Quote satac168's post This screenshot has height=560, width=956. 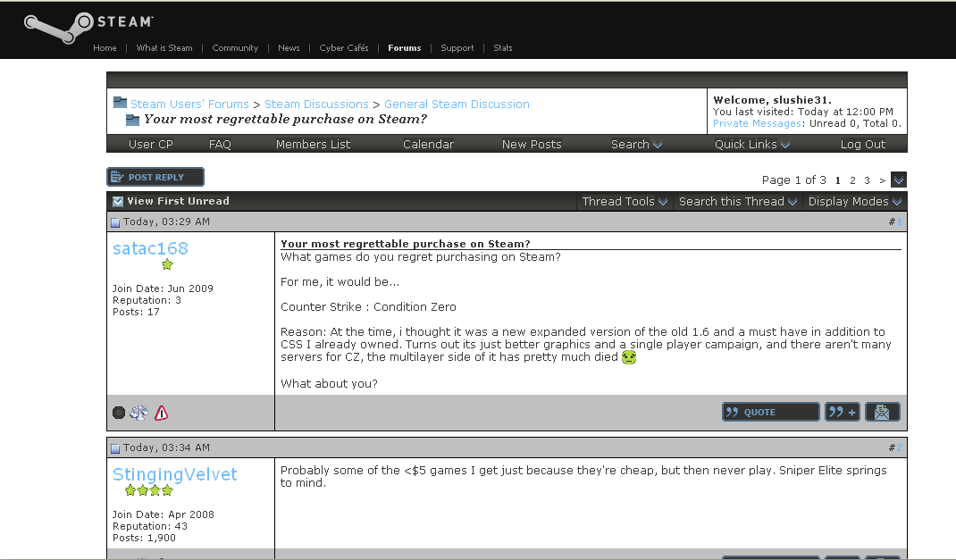coord(771,412)
